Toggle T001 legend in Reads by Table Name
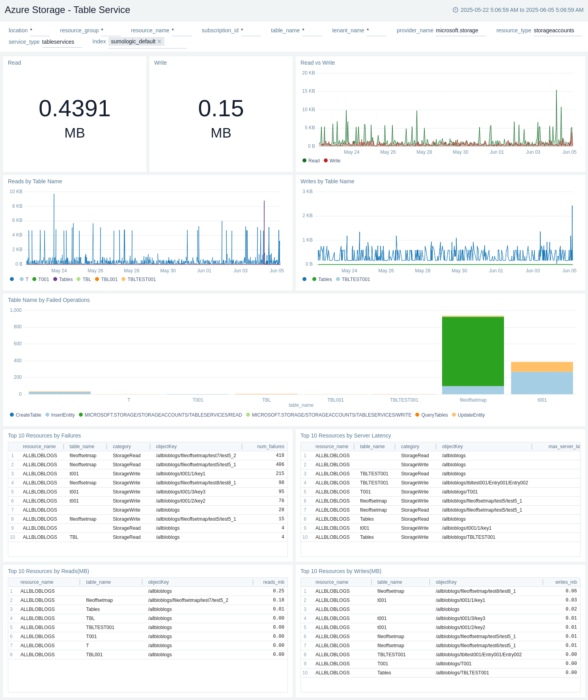The width and height of the screenshot is (588, 700). tap(41, 279)
